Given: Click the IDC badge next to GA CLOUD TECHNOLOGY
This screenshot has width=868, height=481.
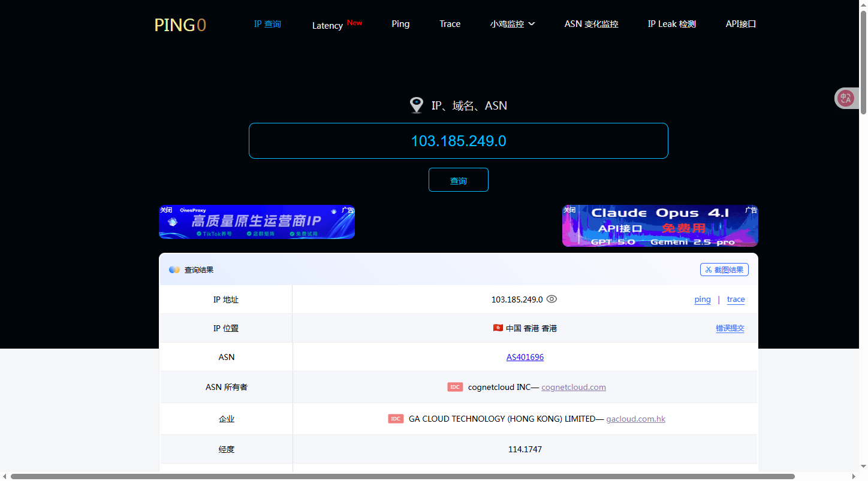Looking at the screenshot, I should click(x=396, y=419).
